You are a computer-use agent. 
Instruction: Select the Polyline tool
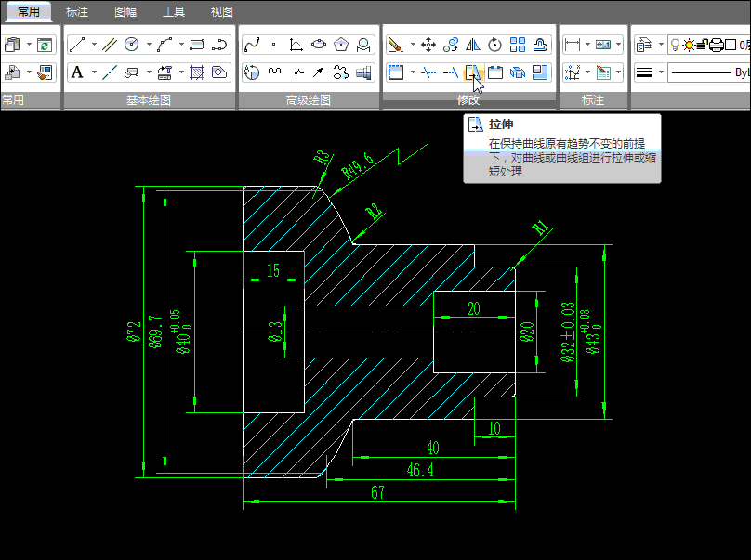coord(219,45)
